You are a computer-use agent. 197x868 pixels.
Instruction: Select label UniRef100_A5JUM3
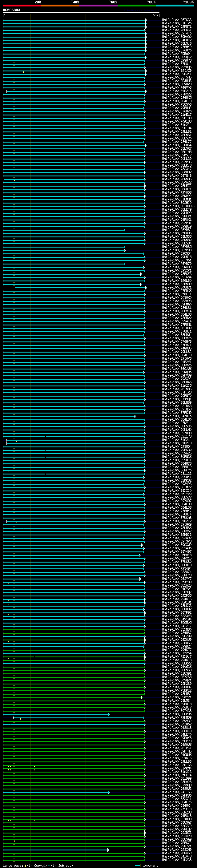pos(177,81)
